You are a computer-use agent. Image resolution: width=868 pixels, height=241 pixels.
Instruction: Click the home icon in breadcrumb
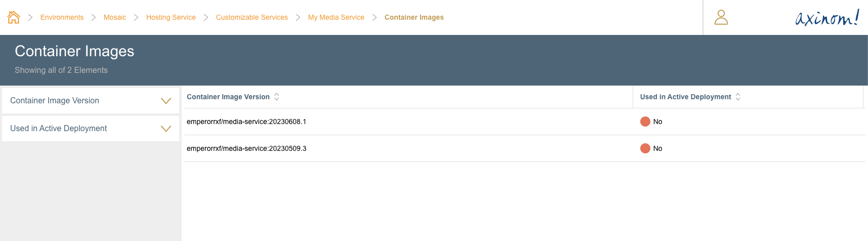(x=14, y=17)
